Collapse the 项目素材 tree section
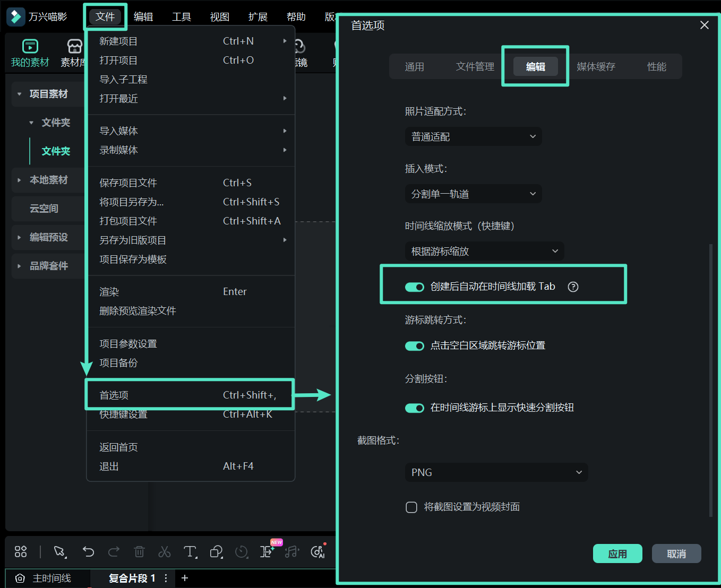721x588 pixels. click(20, 93)
